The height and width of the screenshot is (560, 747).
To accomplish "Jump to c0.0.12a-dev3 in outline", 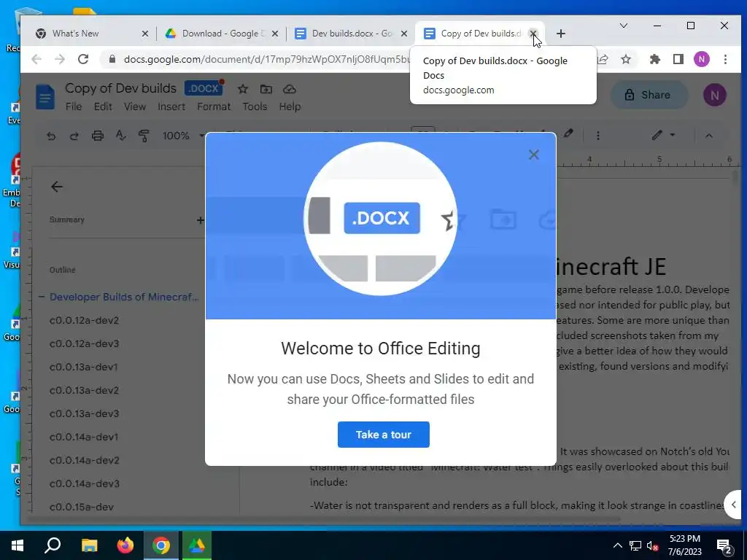I will click(84, 343).
